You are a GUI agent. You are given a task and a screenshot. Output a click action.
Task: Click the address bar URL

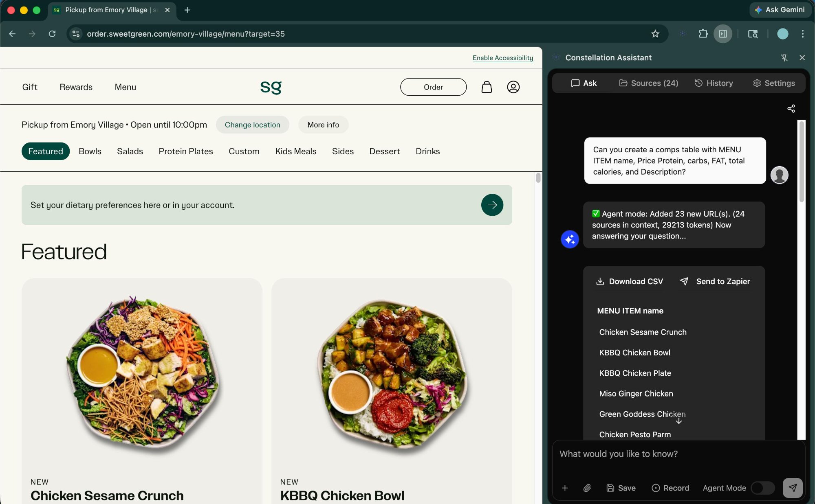186,34
